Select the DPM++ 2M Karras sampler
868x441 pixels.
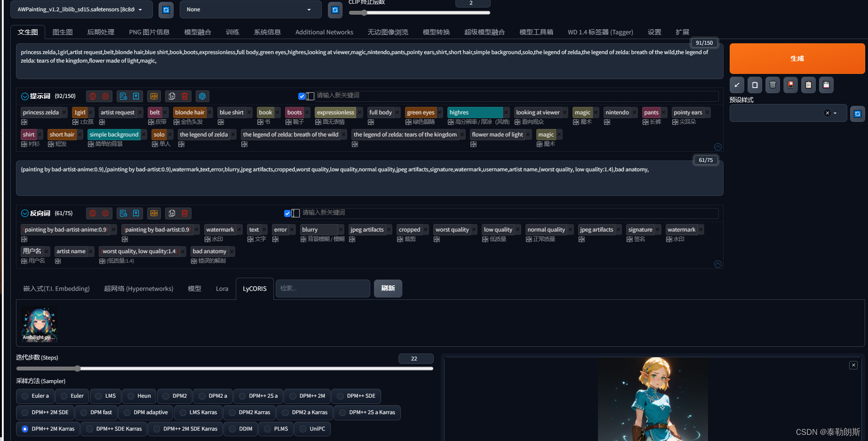point(48,429)
